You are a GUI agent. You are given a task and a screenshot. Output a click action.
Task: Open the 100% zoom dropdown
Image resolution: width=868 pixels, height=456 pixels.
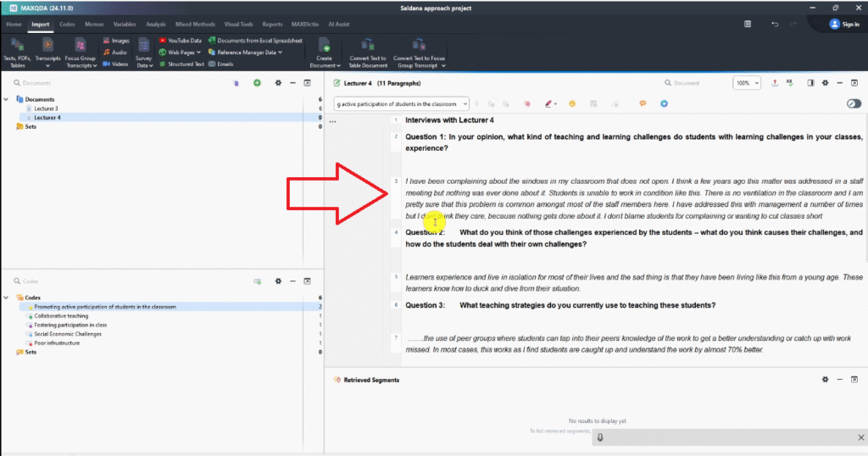[x=747, y=83]
